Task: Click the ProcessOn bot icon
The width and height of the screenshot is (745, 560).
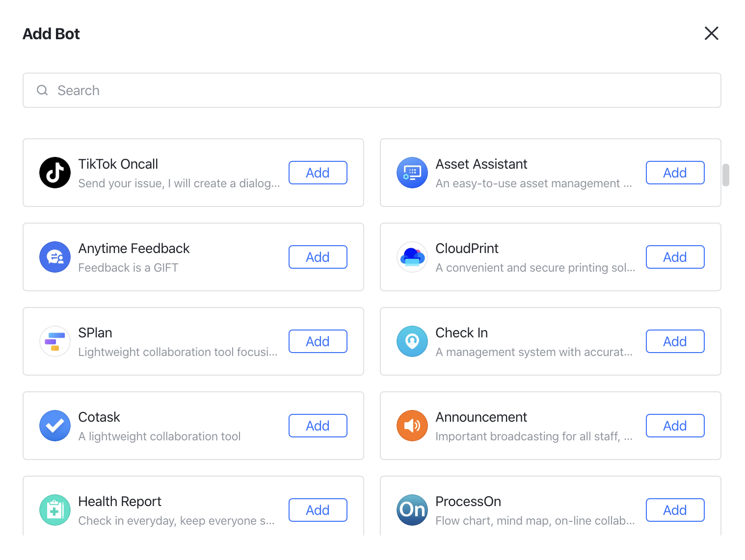Action: tap(412, 510)
